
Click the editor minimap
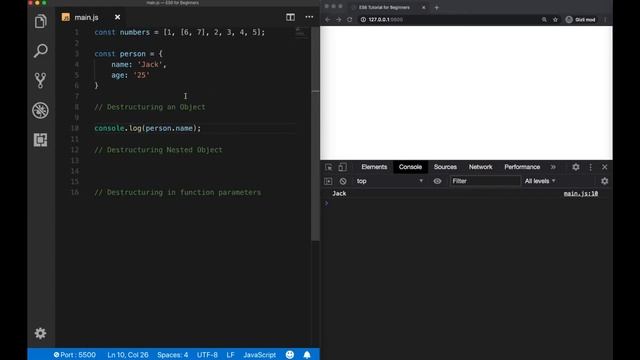(x=301, y=33)
